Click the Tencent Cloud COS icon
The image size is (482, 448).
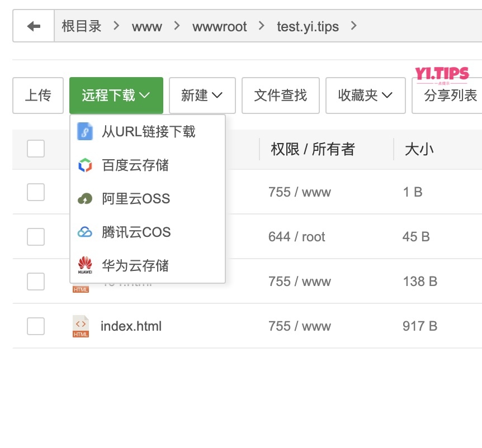tap(85, 232)
